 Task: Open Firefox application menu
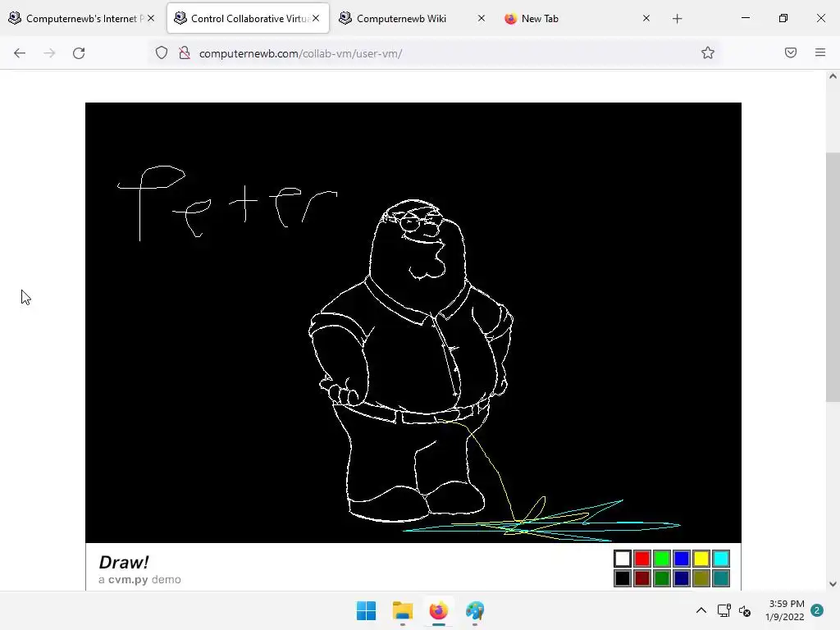point(820,52)
